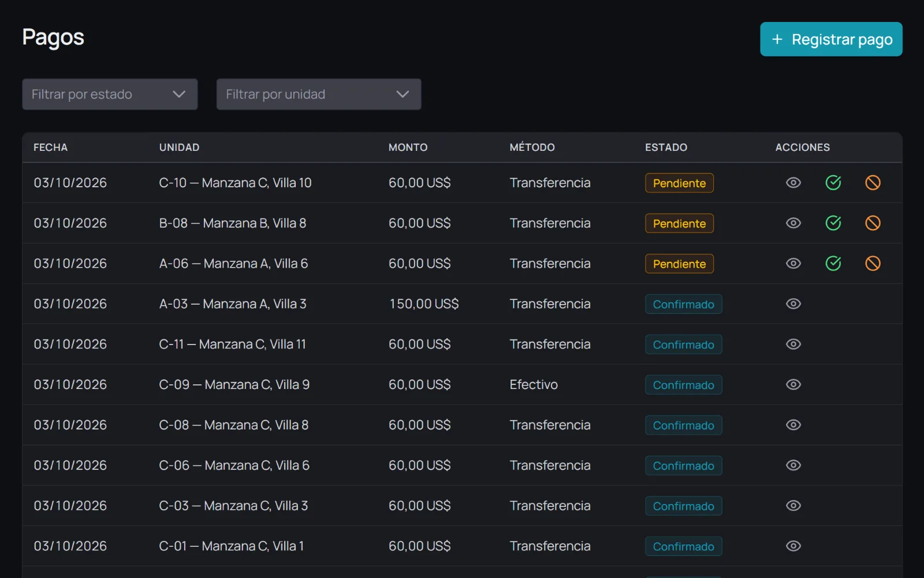
Task: Click the C-06 — Manzana C, Villa 6 cell
Action: tap(234, 465)
